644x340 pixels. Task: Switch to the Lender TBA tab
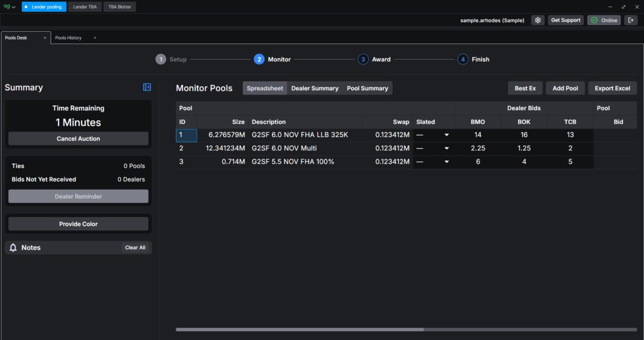coord(85,7)
